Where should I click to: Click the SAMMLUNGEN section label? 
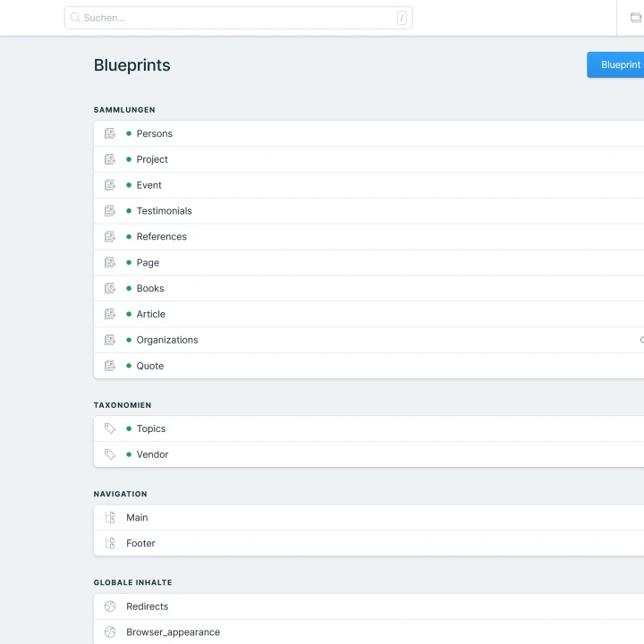(x=124, y=110)
